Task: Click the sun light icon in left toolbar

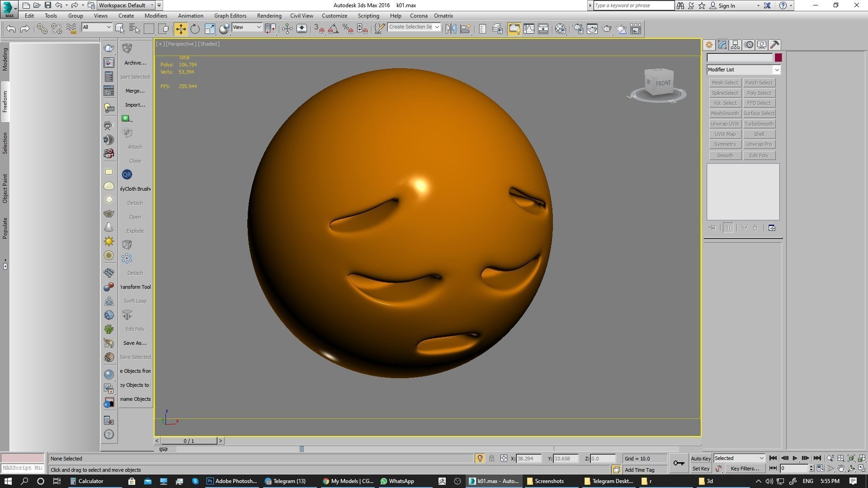Action: 109,241
